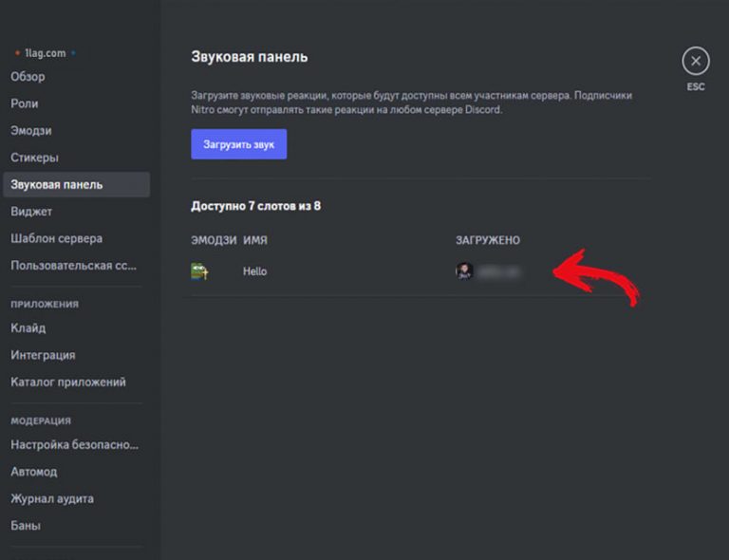Screen dimensions: 729x560
Task: Open the Стикеры section
Action: (34, 158)
